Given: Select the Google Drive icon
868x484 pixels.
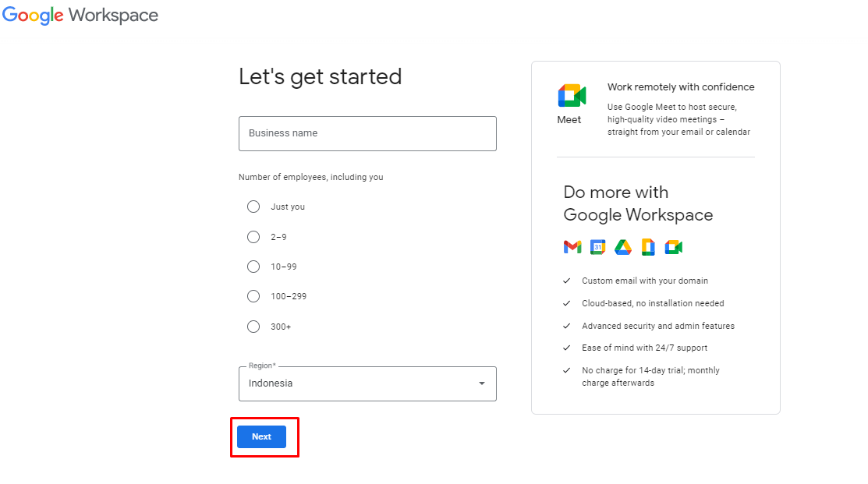Looking at the screenshot, I should pos(623,246).
